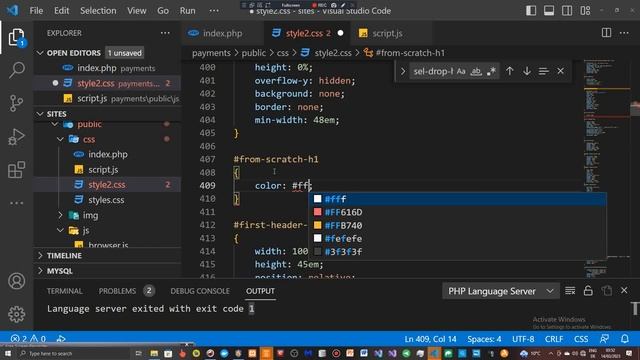Toggle the bottom panel layout icon
This screenshot has width=640, height=360.
[549, 11]
